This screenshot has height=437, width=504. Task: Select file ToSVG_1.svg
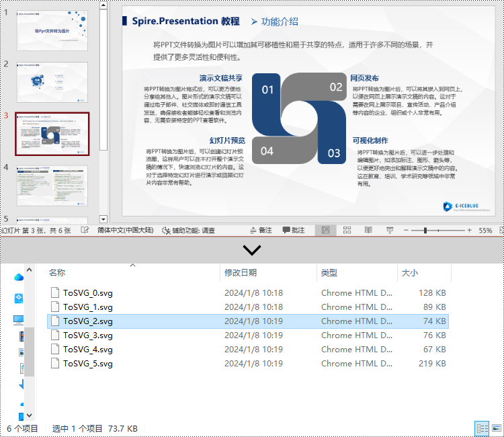pos(248,307)
